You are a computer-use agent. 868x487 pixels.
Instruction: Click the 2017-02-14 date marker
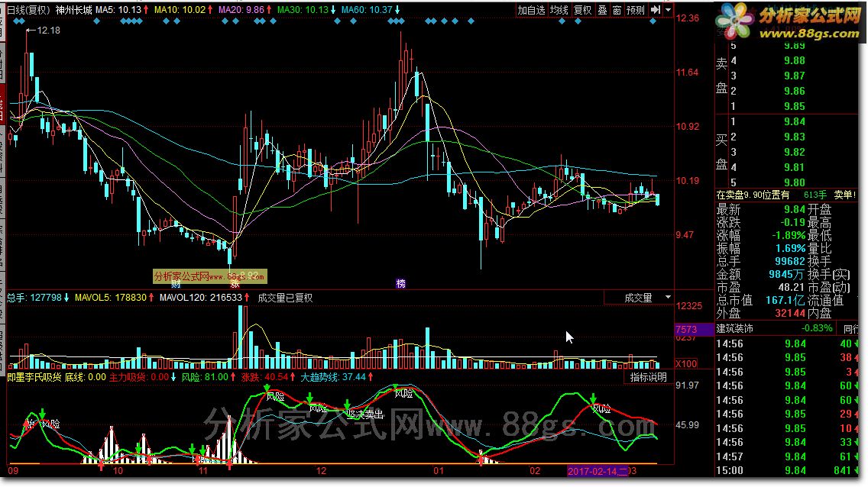[x=598, y=471]
